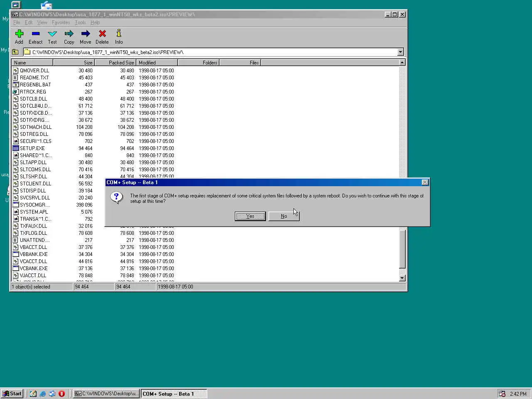Click the Extract toolbar icon

pyautogui.click(x=36, y=34)
